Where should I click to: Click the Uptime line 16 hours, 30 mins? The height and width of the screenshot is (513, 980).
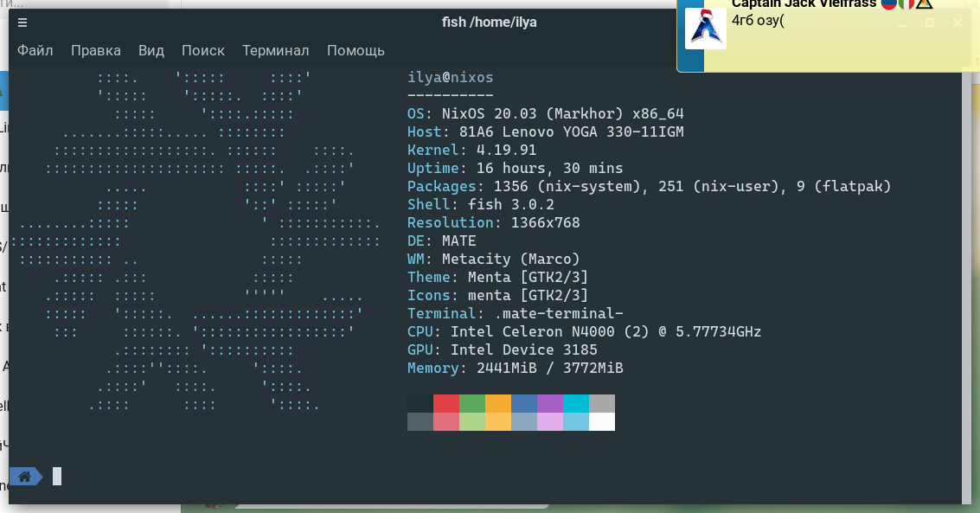(515, 168)
